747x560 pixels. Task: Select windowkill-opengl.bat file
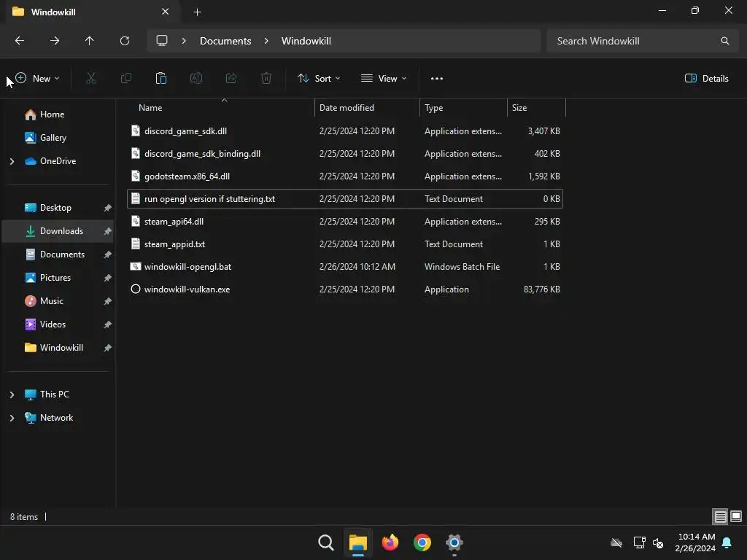coord(345,267)
